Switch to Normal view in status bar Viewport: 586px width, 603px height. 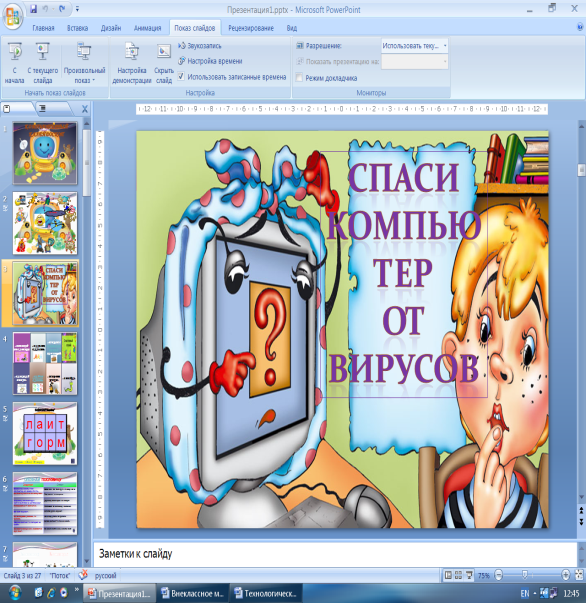coord(448,575)
